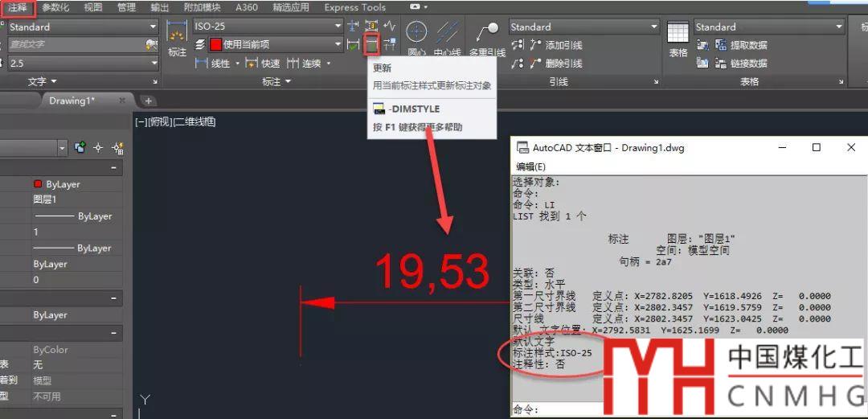Click the 提取数据 extract data tool
This screenshot has height=419, width=868.
tap(741, 46)
